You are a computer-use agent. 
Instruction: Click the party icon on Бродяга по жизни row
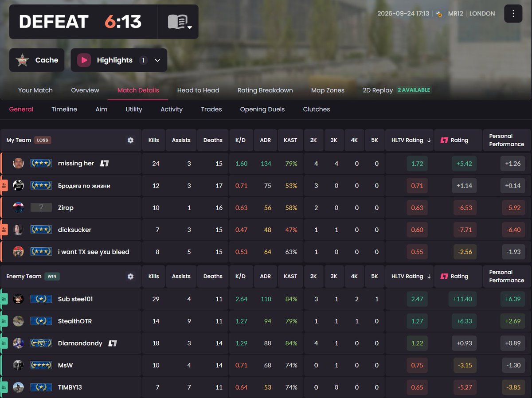click(4, 185)
